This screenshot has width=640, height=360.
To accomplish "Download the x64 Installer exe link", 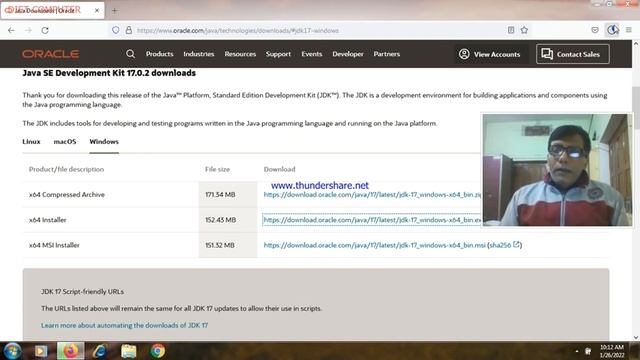I will click(x=372, y=220).
